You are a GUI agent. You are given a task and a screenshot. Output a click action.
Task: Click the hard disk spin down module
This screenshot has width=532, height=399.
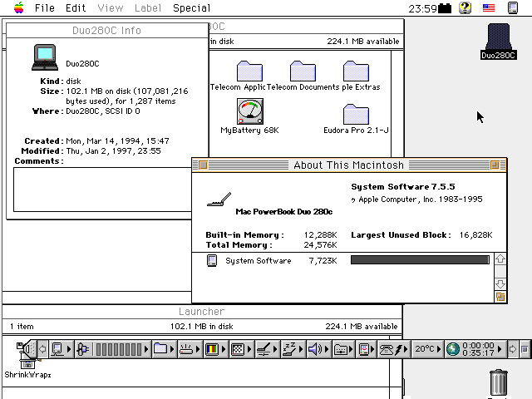[189, 349]
